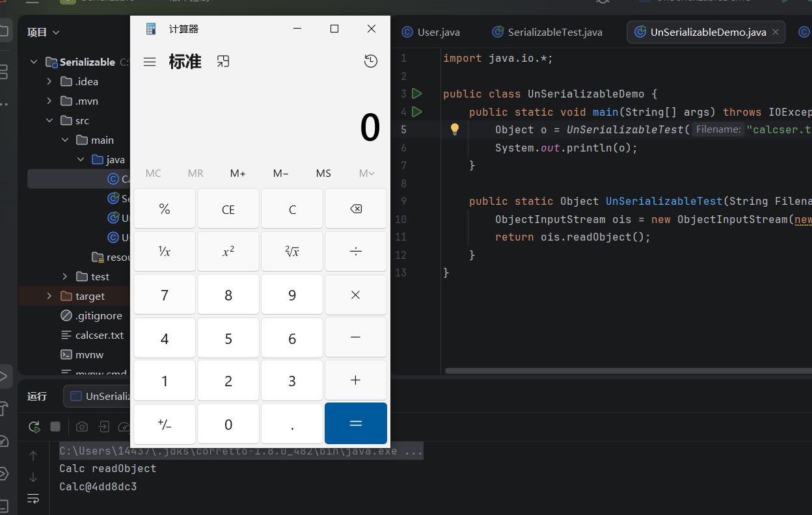Image resolution: width=812 pixels, height=515 pixels.
Task: Toggle soft-wrap icon in console gutter
Action: click(33, 499)
